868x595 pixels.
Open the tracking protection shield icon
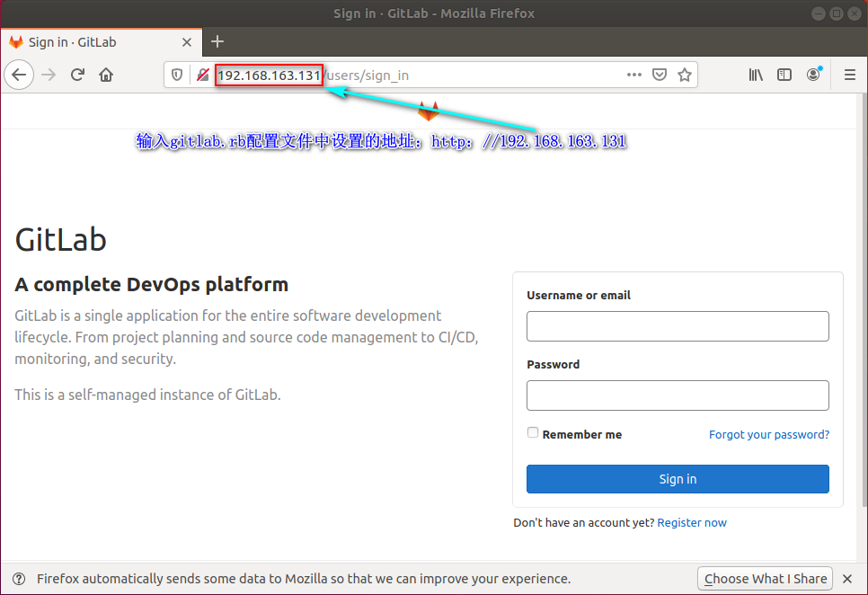177,75
